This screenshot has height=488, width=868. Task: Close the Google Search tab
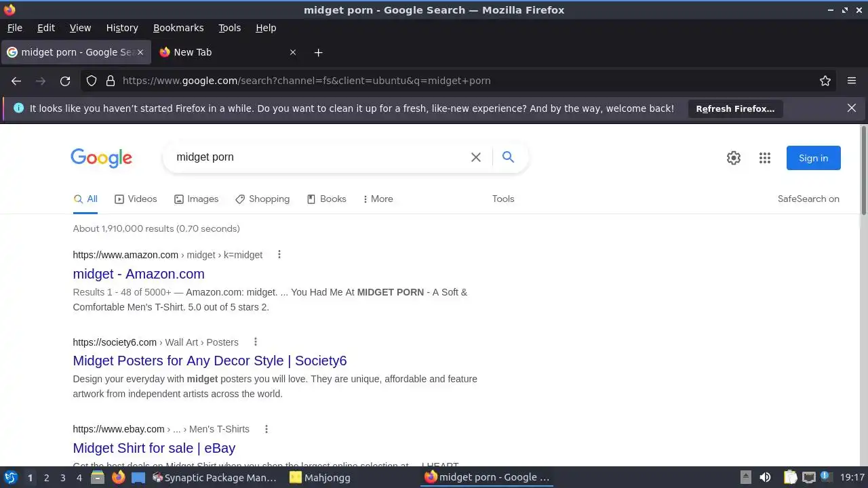[140, 52]
